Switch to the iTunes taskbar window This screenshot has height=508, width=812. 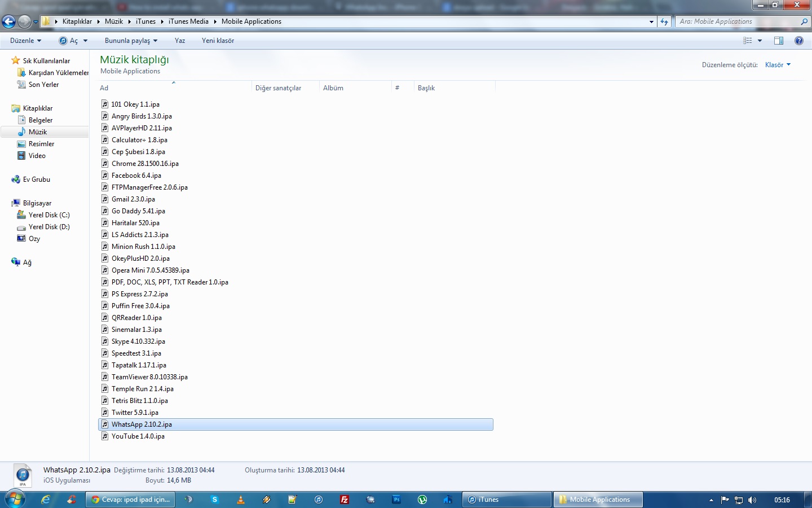point(507,500)
